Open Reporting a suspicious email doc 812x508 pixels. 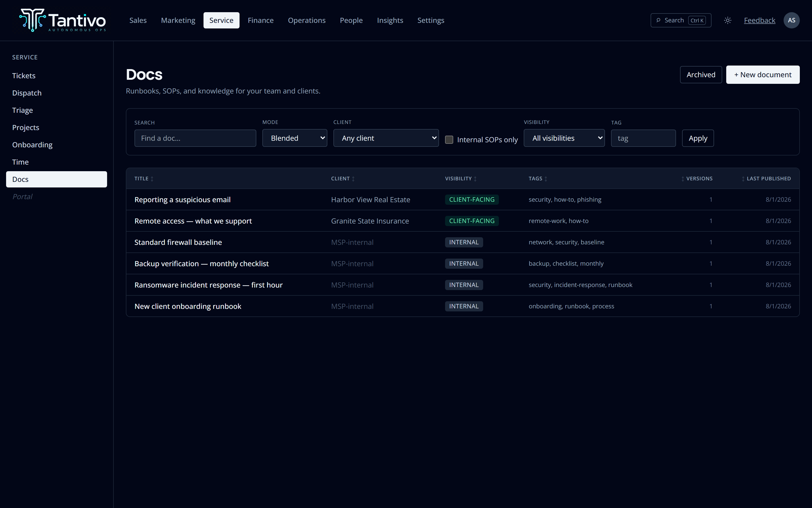182,200
